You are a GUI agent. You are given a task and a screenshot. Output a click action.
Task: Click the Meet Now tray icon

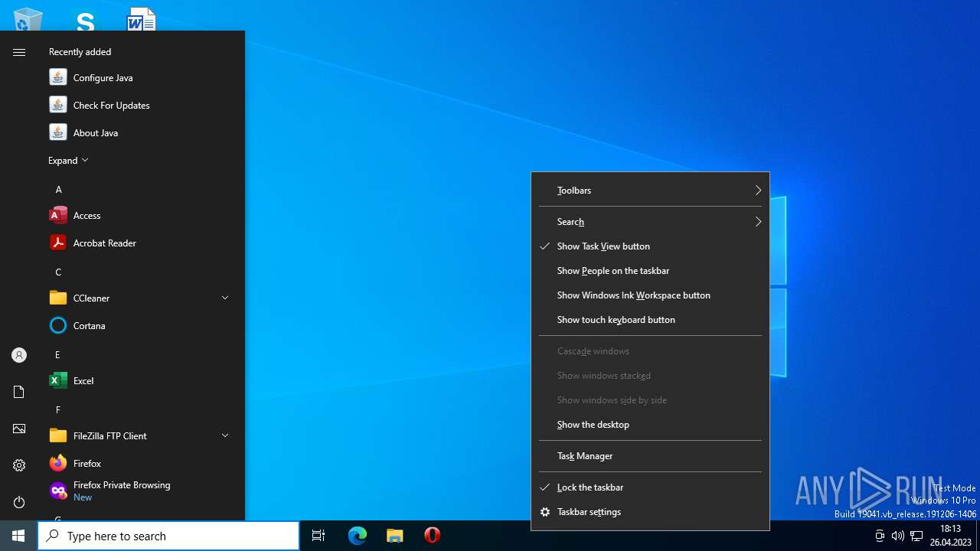point(880,536)
